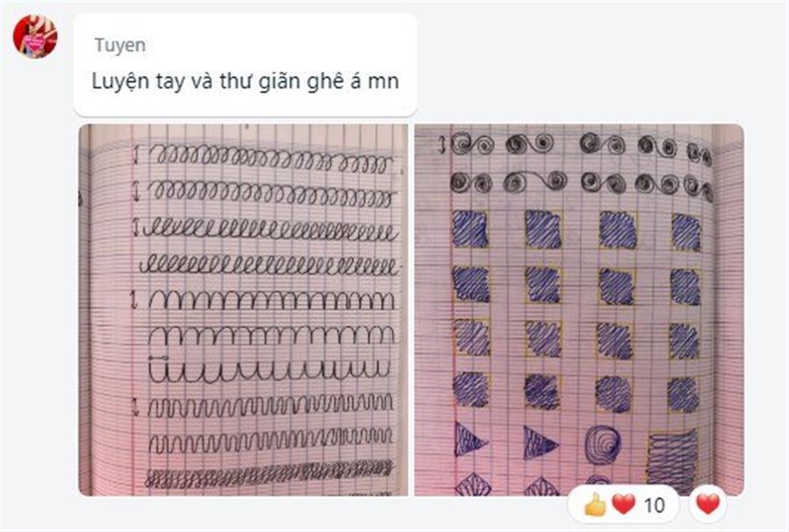Viewport: 789px width, 532px height.
Task: Click the large hatched rectangle in right photo
Action: click(x=672, y=460)
